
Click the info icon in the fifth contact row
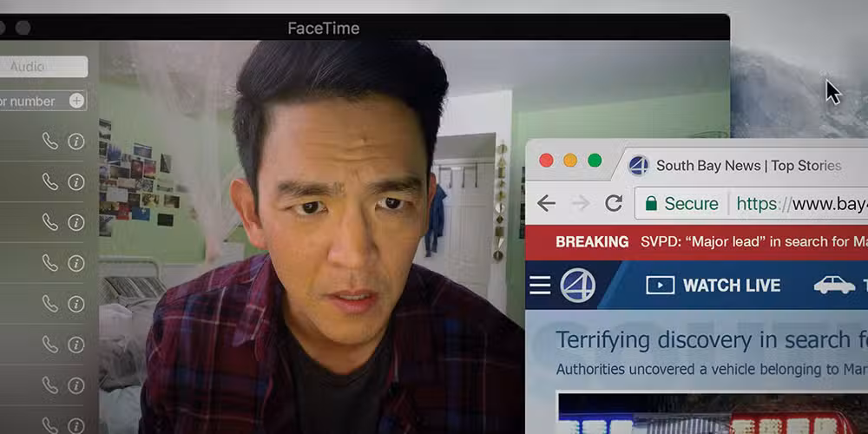[76, 304]
